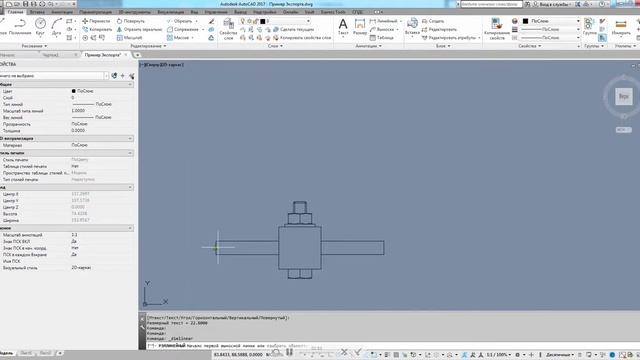Click the erase tool icon in Редактирование panel

coord(211,21)
